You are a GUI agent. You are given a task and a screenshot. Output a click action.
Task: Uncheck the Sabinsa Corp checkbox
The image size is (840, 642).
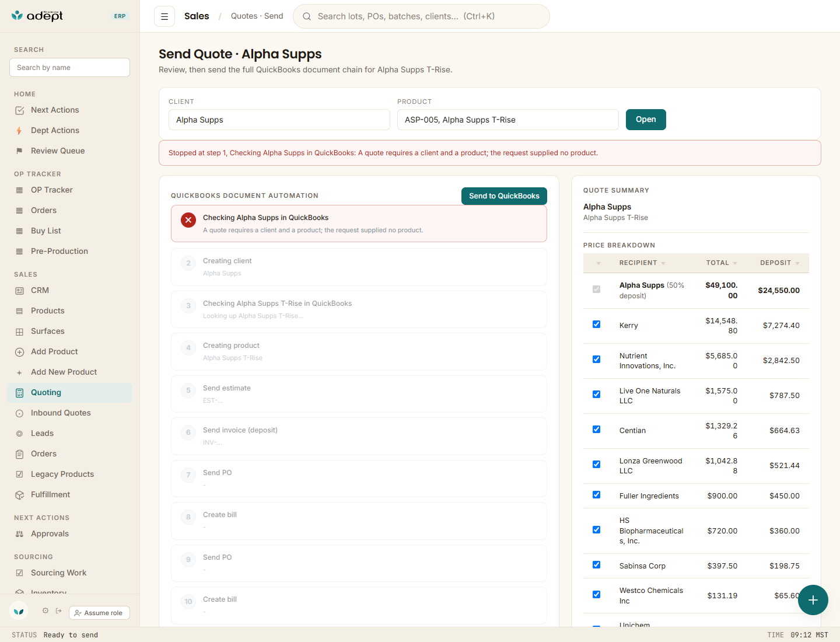[x=596, y=565]
